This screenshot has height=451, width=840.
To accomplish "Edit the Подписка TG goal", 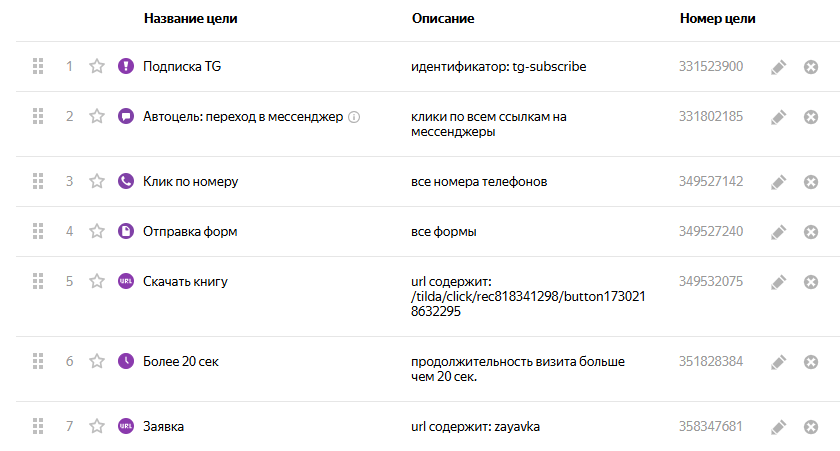I will click(x=779, y=67).
